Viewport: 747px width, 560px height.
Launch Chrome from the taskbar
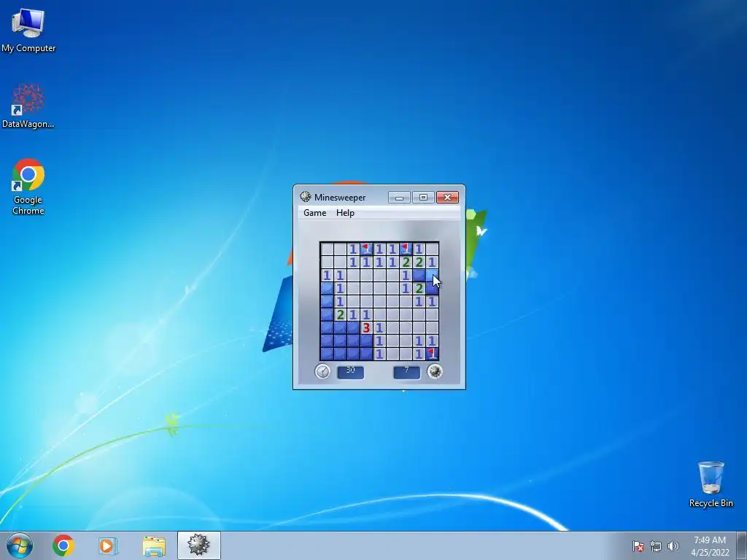point(63,545)
